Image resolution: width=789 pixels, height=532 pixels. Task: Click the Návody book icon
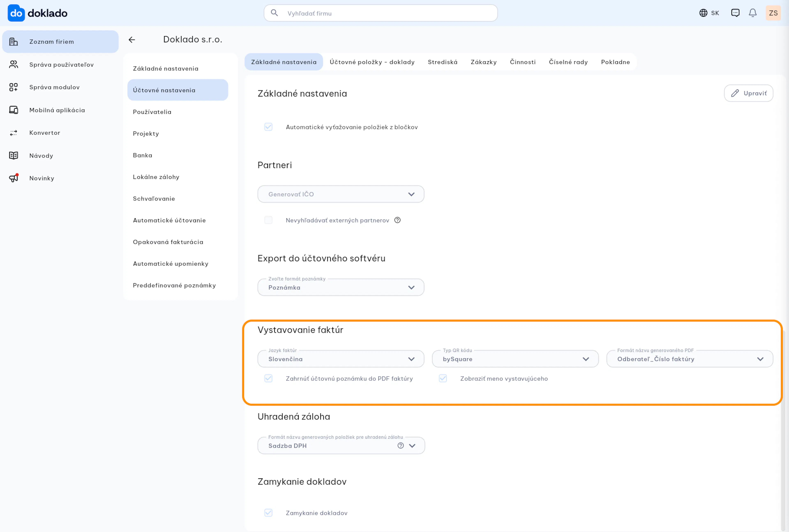coord(14,155)
